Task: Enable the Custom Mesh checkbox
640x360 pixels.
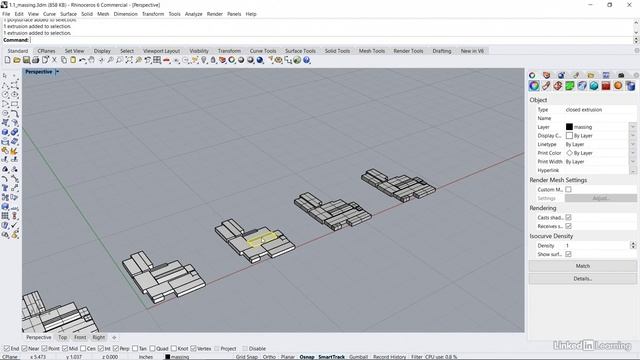Action: 569,189
